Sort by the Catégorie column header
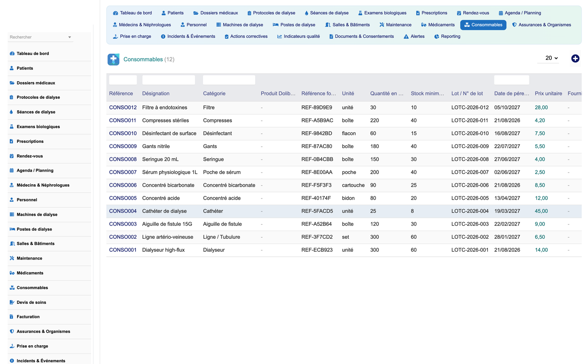Image resolution: width=588 pixels, height=364 pixels. coord(214,94)
